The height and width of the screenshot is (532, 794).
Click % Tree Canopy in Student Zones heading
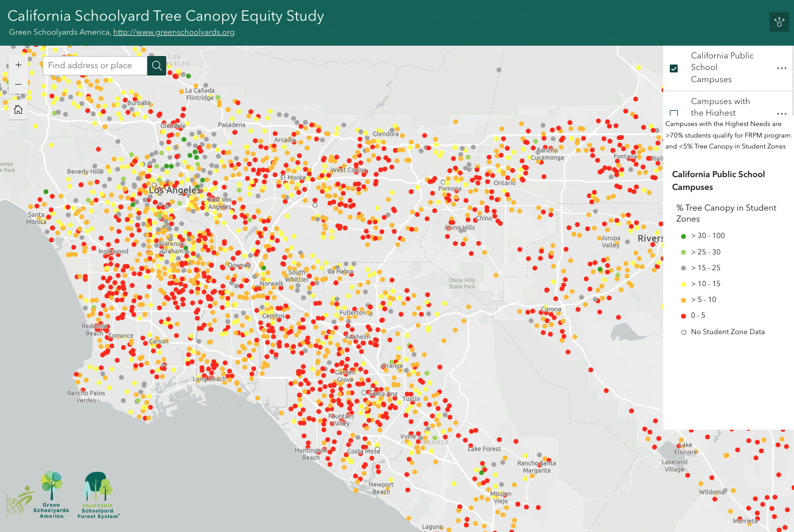[x=726, y=213]
